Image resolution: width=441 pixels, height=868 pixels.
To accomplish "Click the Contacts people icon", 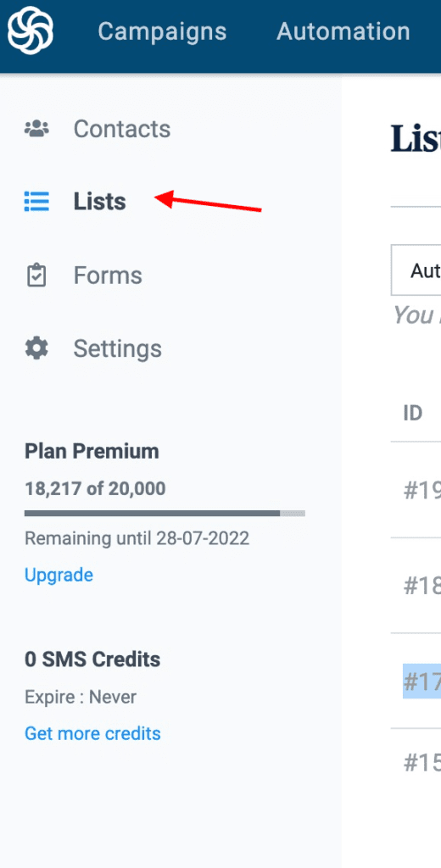I will 36,129.
